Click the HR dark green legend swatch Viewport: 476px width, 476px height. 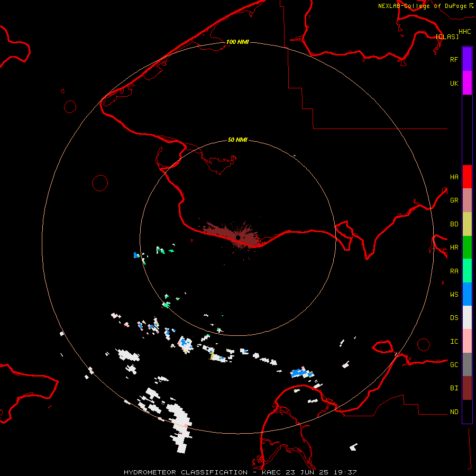467,248
